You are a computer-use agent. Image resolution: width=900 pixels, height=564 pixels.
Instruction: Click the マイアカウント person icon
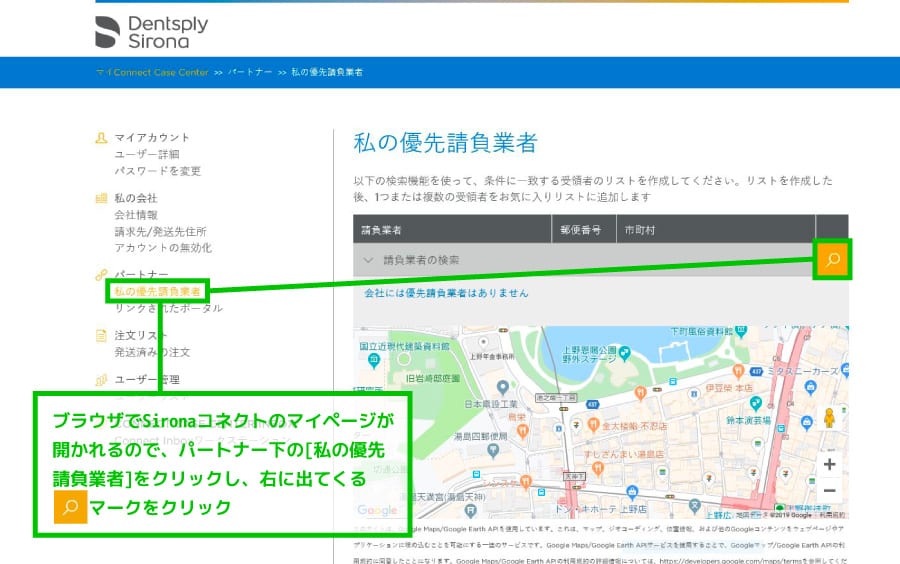(101, 138)
